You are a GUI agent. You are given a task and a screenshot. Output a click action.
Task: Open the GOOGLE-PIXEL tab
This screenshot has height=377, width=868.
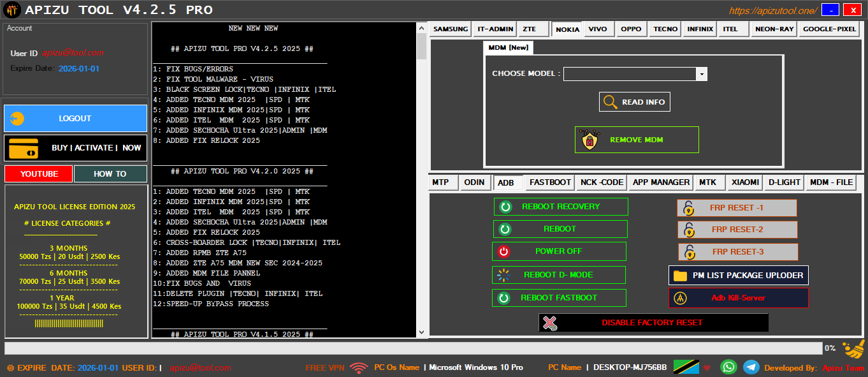point(829,29)
